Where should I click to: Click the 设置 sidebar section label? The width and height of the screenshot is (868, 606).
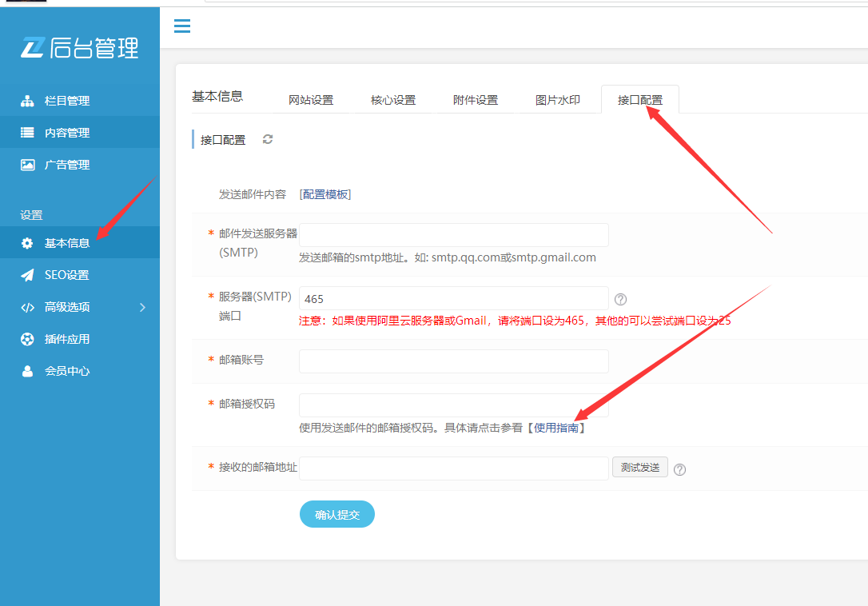[31, 215]
